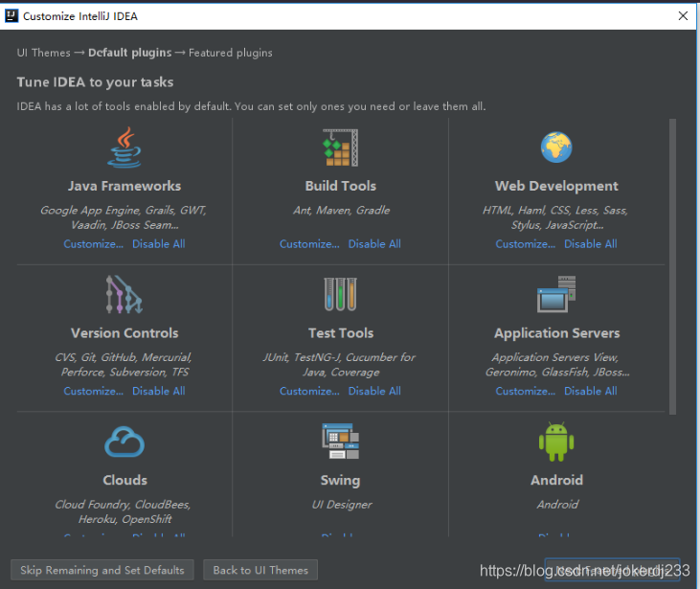Viewport: 700px width, 589px height.
Task: Open Customize for Application Servers
Action: pyautogui.click(x=526, y=391)
